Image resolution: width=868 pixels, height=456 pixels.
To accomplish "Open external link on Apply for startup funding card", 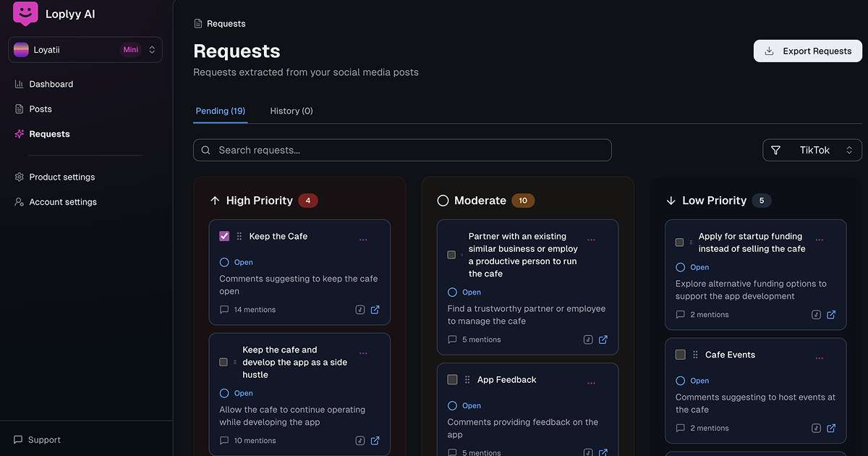I will (831, 315).
